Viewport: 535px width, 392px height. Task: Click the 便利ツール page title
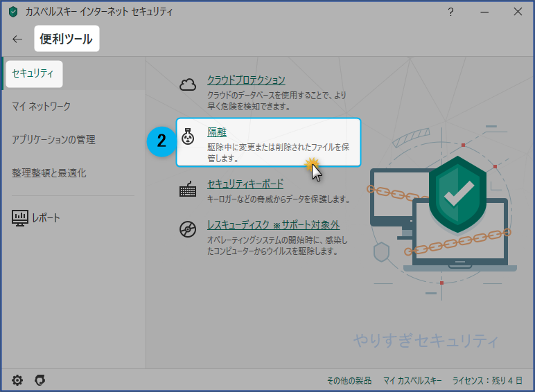point(67,39)
